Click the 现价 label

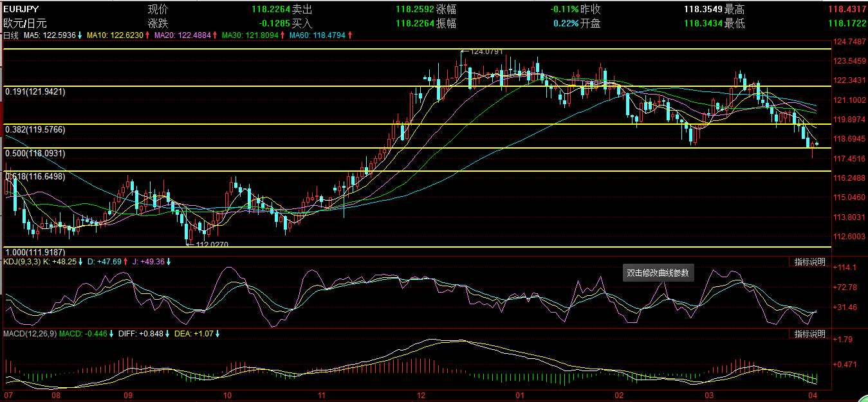158,10
